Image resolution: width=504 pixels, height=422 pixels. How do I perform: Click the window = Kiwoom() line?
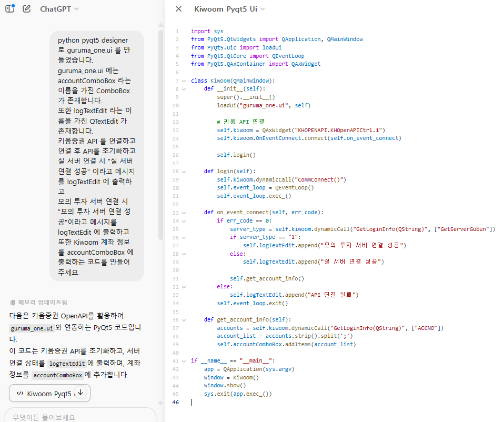pos(231,378)
